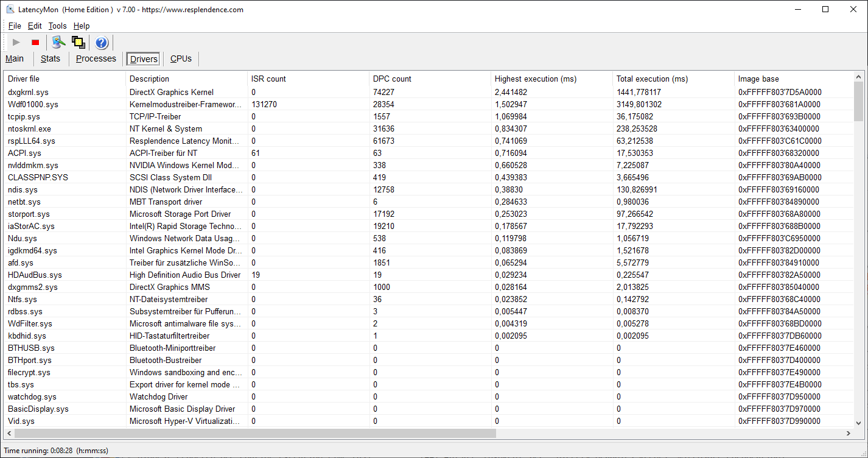Sort by the ISR count column header
Image resolution: width=868 pixels, height=458 pixels.
(x=309, y=79)
